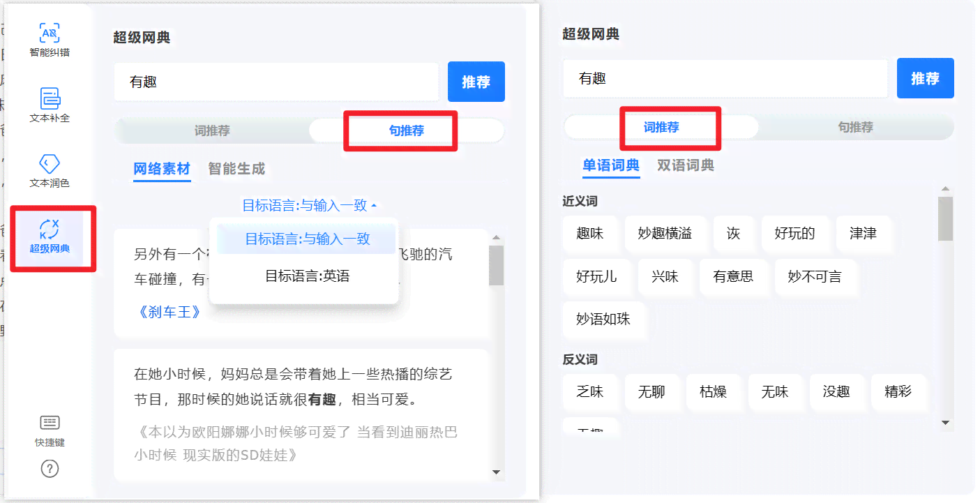Open the 智能纠错 tool in sidebar
This screenshot has width=980, height=503.
[x=50, y=39]
